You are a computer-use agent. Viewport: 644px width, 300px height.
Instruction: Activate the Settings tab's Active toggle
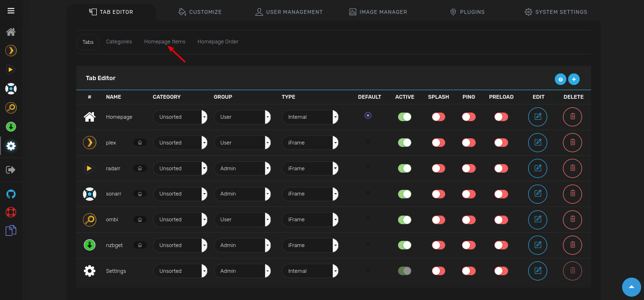[x=404, y=270]
